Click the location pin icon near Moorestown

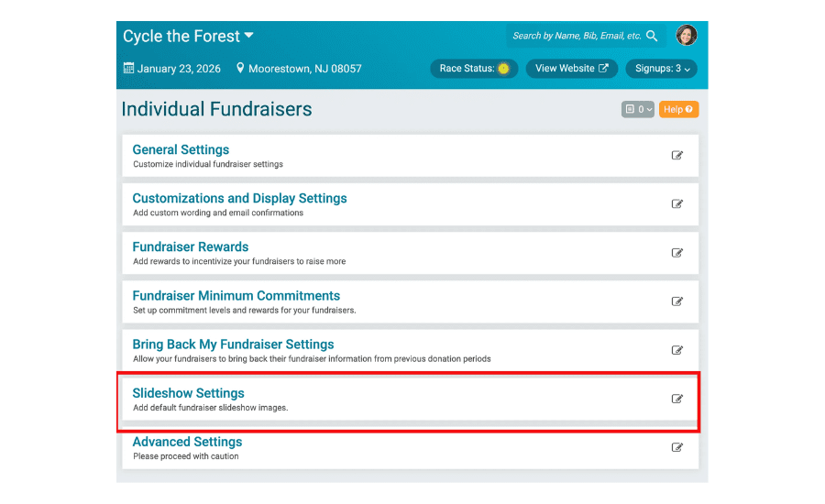coord(240,68)
